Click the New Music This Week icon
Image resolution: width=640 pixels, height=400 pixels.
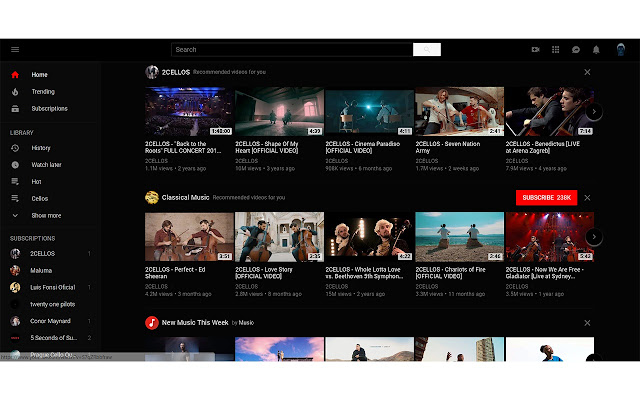pos(152,323)
